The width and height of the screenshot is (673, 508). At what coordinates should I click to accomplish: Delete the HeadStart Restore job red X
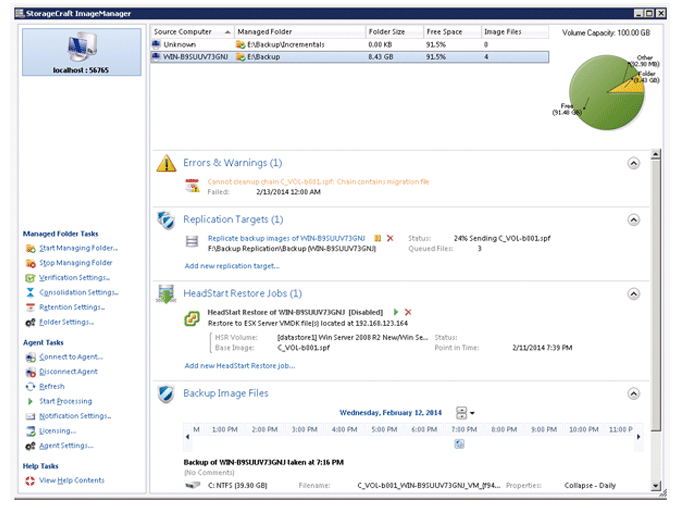(408, 312)
